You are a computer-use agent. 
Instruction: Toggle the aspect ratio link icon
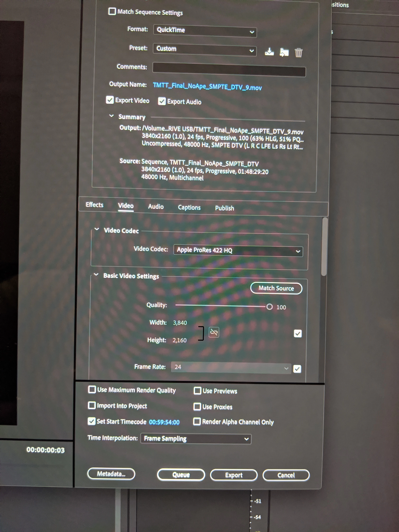214,332
